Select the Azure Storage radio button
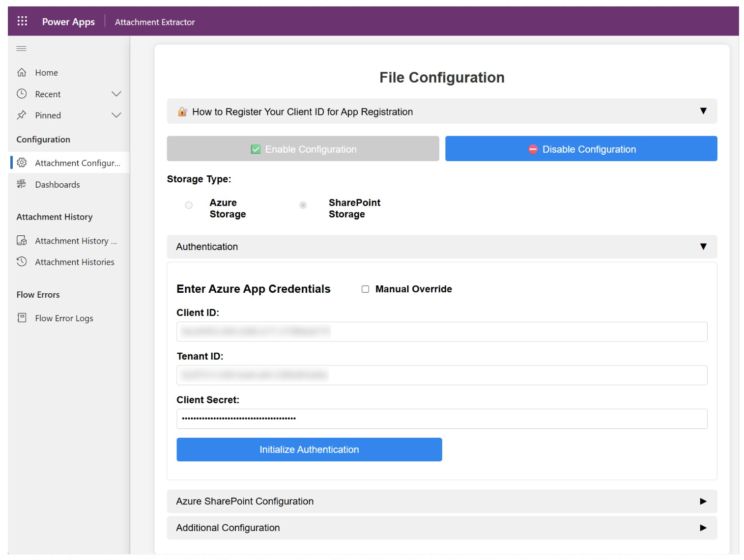Viewport: 744px width, 560px height. click(189, 205)
